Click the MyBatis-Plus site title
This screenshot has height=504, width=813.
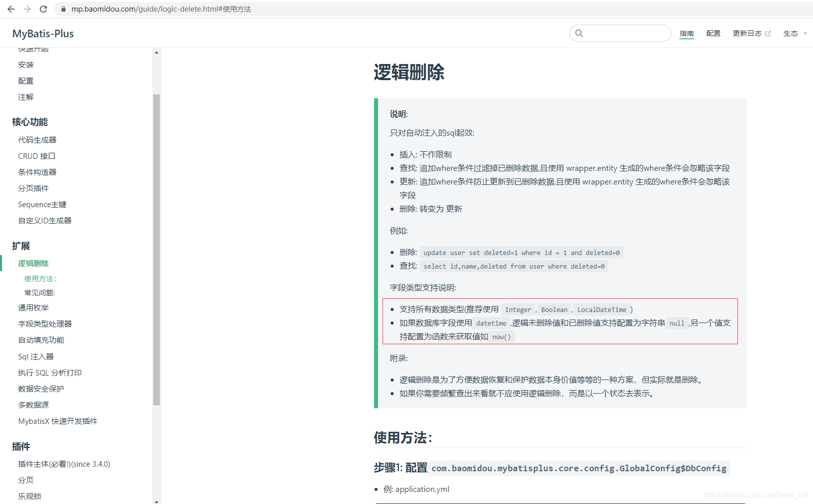pyautogui.click(x=43, y=34)
